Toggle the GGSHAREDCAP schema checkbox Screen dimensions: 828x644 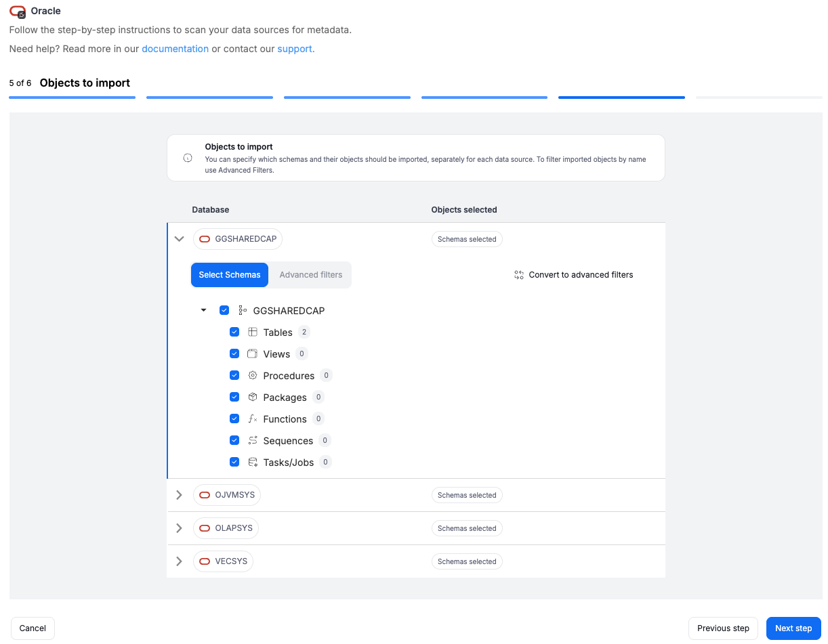[x=224, y=310]
